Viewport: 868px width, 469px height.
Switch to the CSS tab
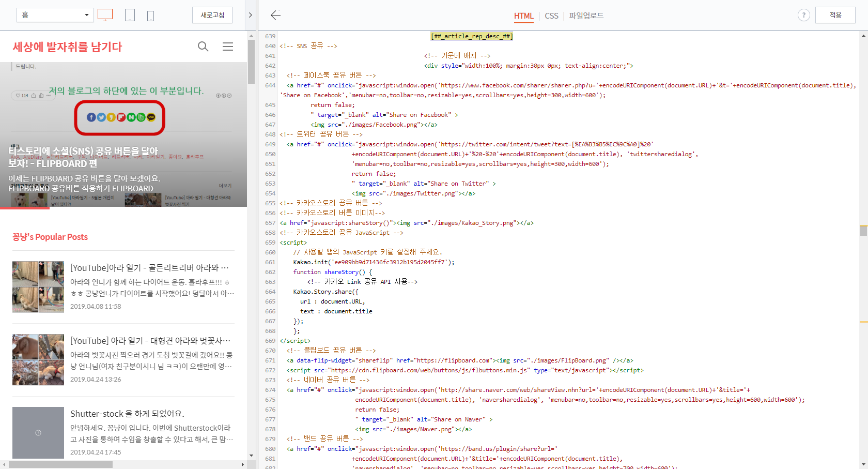tap(551, 16)
